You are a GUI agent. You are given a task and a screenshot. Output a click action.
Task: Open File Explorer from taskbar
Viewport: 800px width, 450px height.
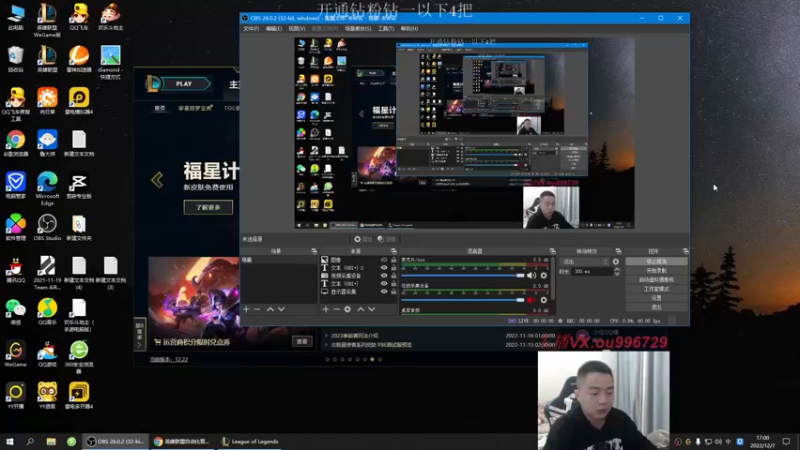(x=51, y=442)
